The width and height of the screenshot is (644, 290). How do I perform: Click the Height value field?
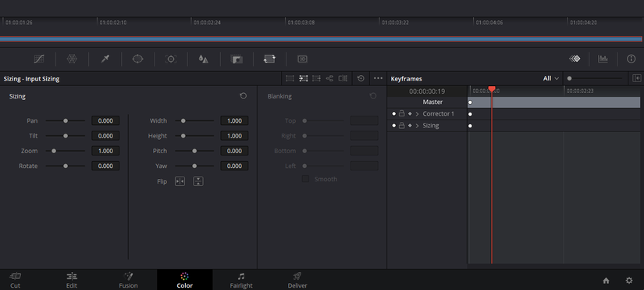[234, 136]
